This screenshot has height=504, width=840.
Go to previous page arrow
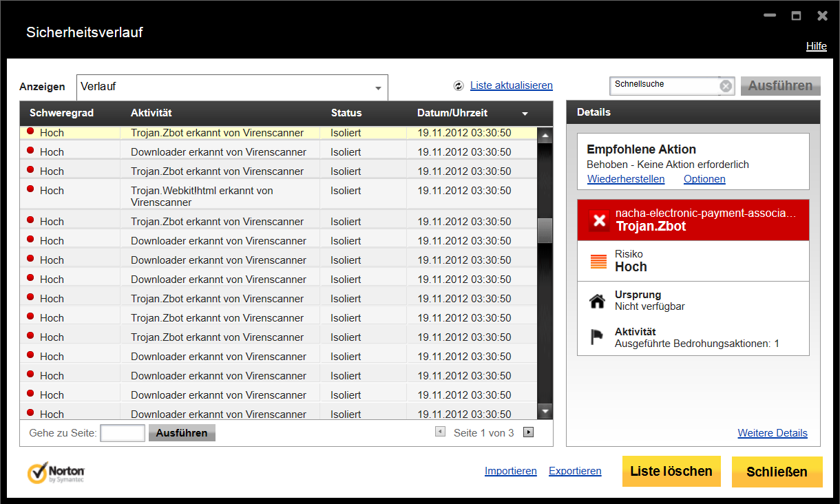(x=440, y=432)
